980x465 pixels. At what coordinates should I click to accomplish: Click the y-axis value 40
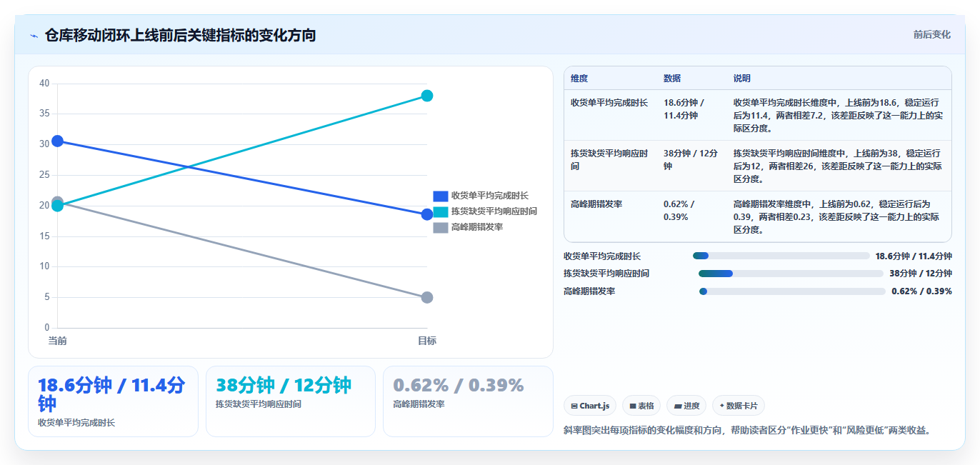click(x=44, y=84)
